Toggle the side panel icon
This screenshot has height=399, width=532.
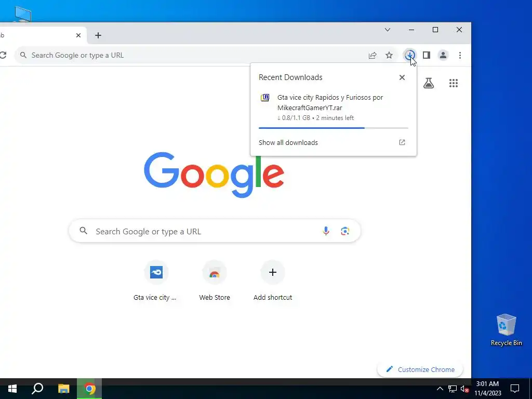[x=427, y=55]
